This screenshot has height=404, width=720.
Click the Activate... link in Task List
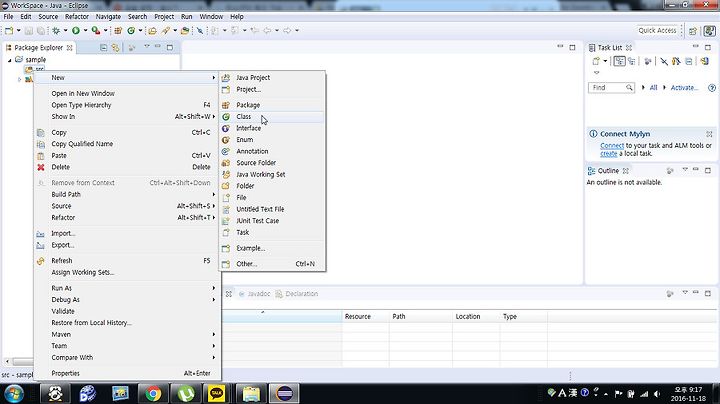(684, 87)
